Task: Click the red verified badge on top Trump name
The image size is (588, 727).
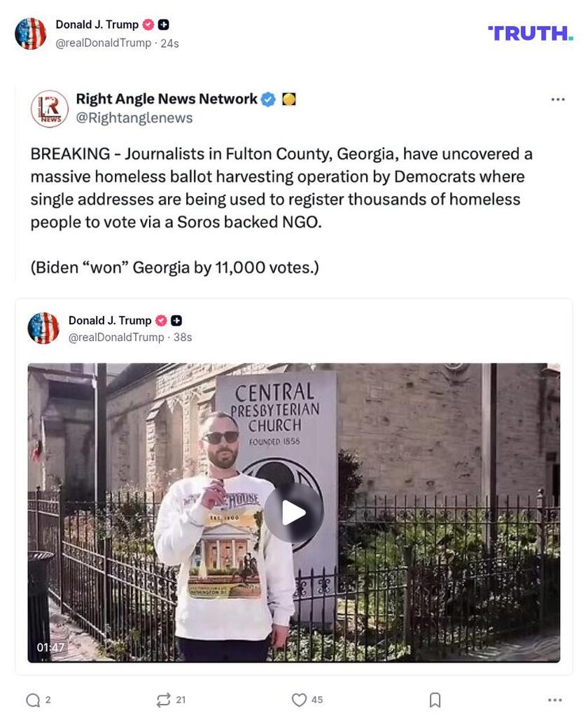Action: 148,25
